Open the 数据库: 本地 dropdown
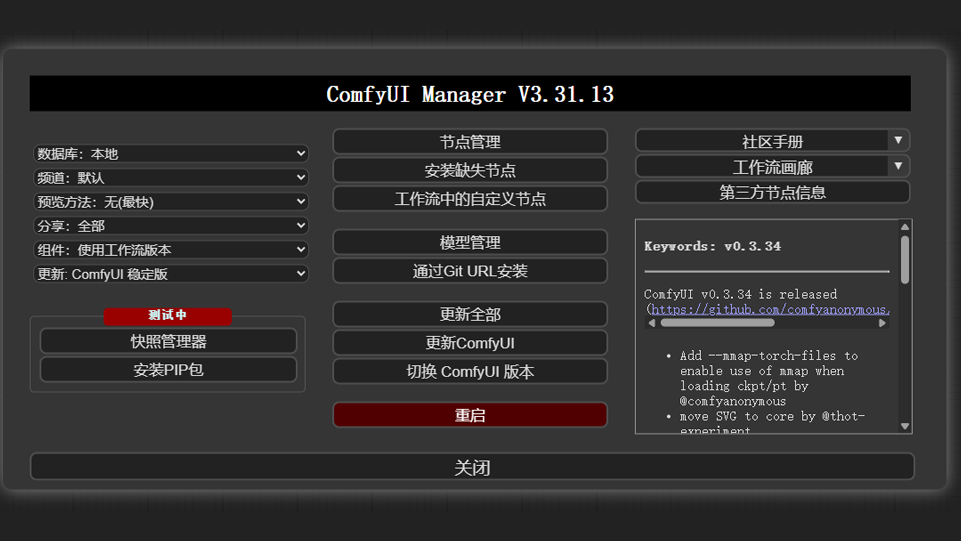 point(170,153)
